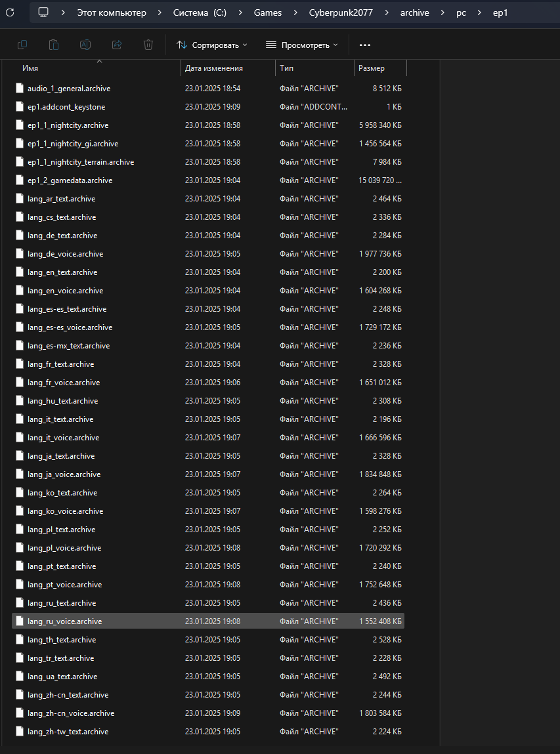Viewport: 560px width, 754px height.
Task: Select the file lang_es-es_voice.archive
Action: point(208,327)
